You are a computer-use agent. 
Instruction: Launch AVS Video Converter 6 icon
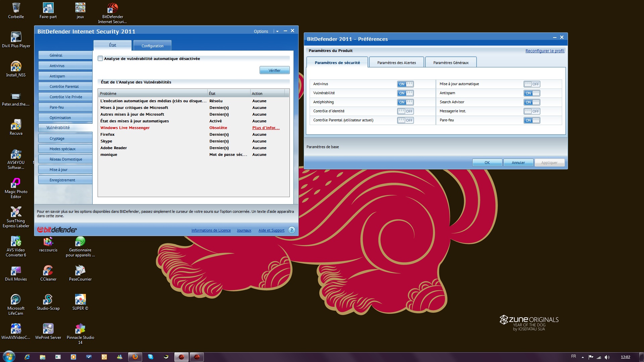[x=16, y=246]
